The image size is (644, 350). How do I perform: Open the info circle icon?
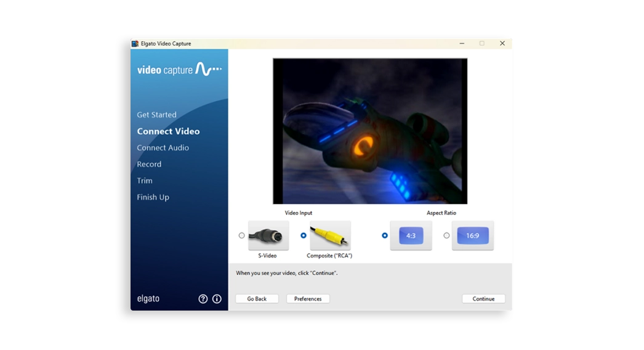pos(217,299)
